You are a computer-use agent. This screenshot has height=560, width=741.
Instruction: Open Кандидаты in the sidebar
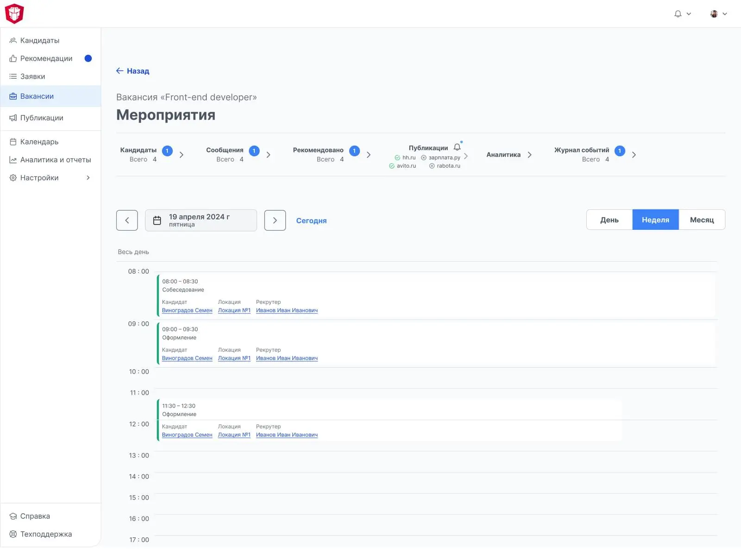coord(39,40)
